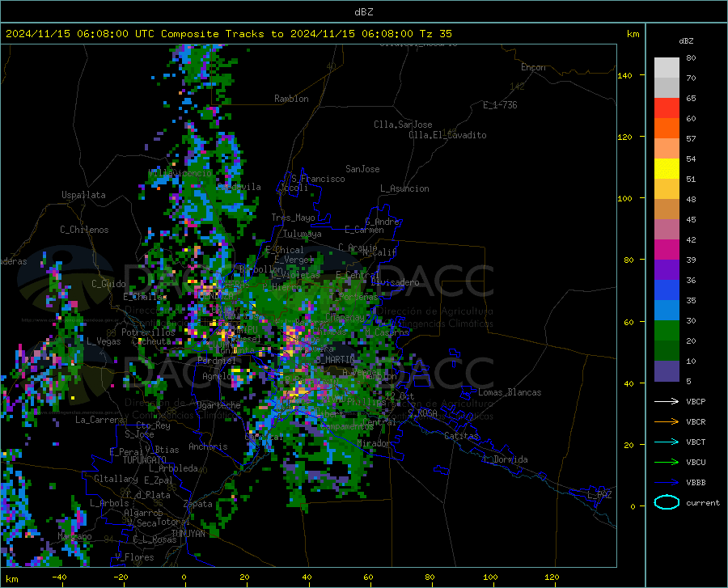Pick the light blue 30–35 dBZ swatch
Screen dimensions: 728x588
tap(667, 311)
